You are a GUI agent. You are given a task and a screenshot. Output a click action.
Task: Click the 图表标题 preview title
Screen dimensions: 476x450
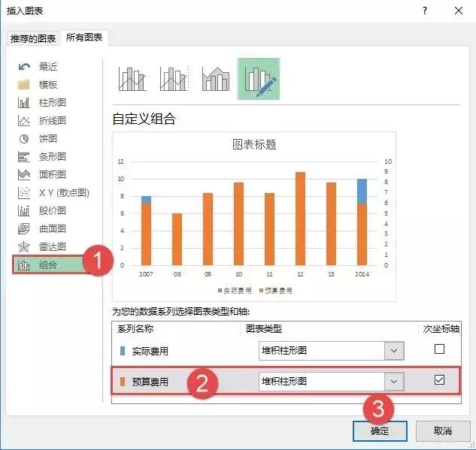point(254,145)
